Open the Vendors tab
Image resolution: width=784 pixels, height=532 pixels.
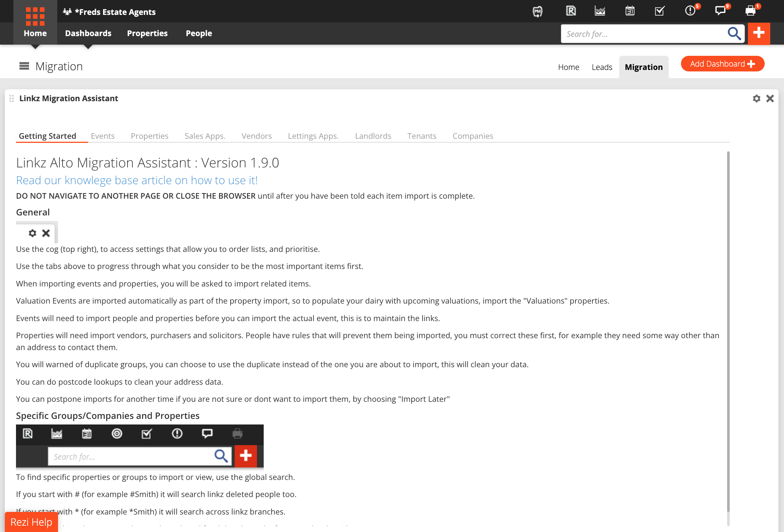pos(257,136)
